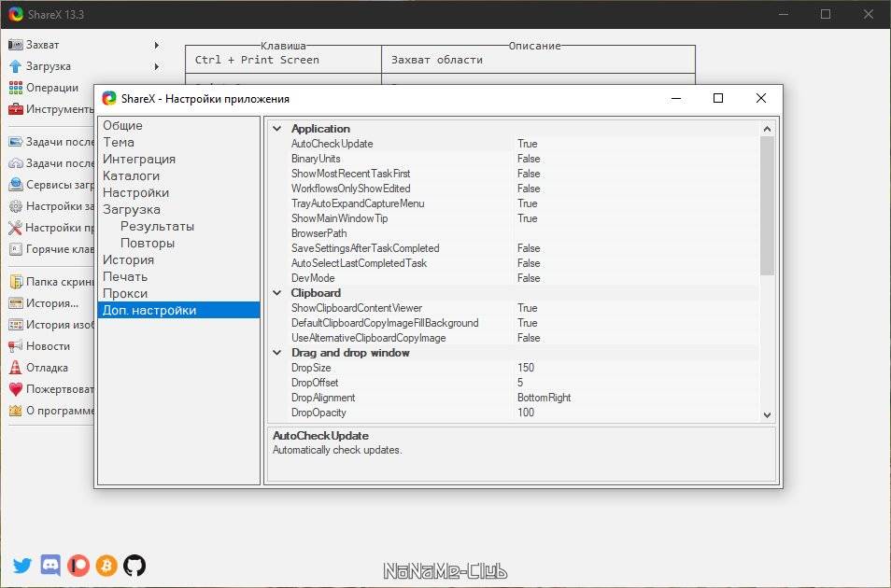Click the Новости megaphone icon
The height and width of the screenshot is (588, 891).
15,346
